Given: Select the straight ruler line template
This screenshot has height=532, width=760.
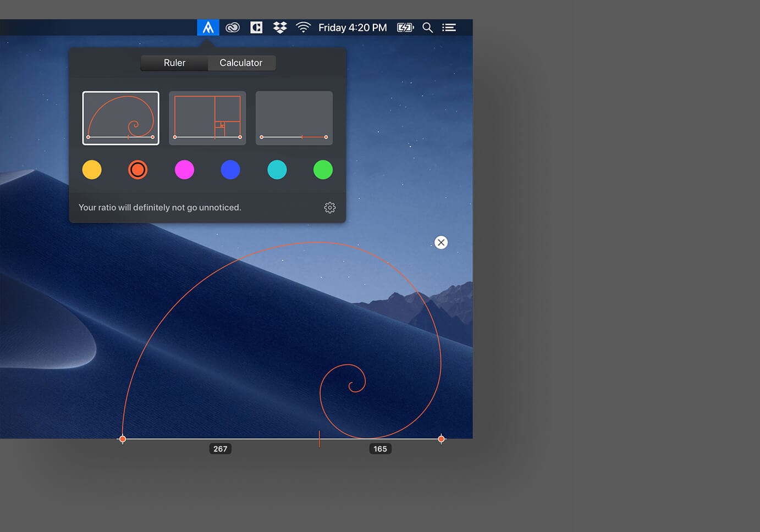Looking at the screenshot, I should pos(294,118).
